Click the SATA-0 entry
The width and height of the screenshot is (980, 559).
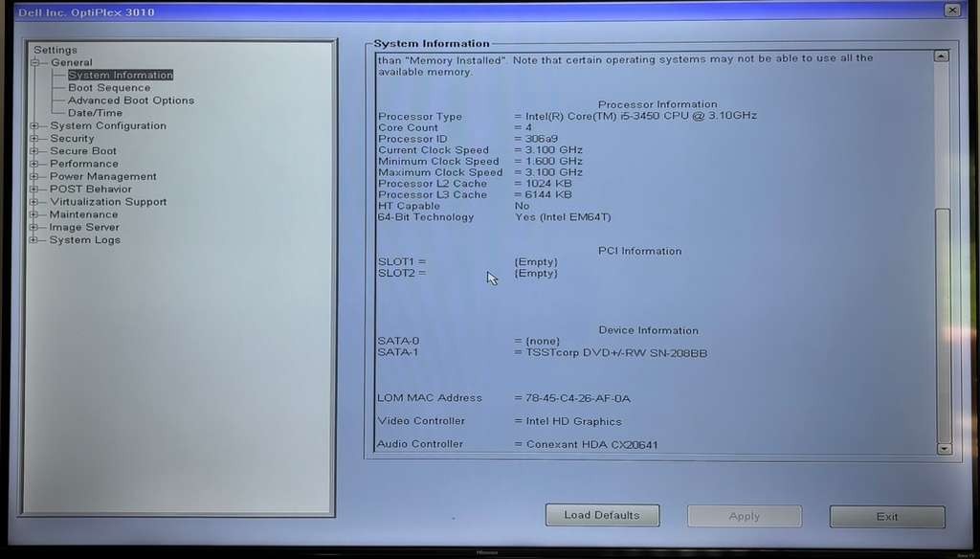click(469, 342)
